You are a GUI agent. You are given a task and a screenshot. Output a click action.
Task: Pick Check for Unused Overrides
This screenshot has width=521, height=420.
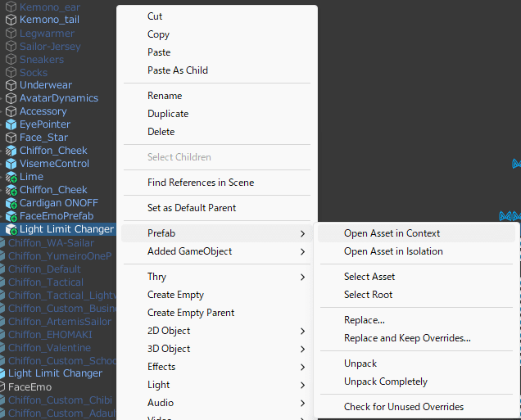pyautogui.click(x=403, y=407)
